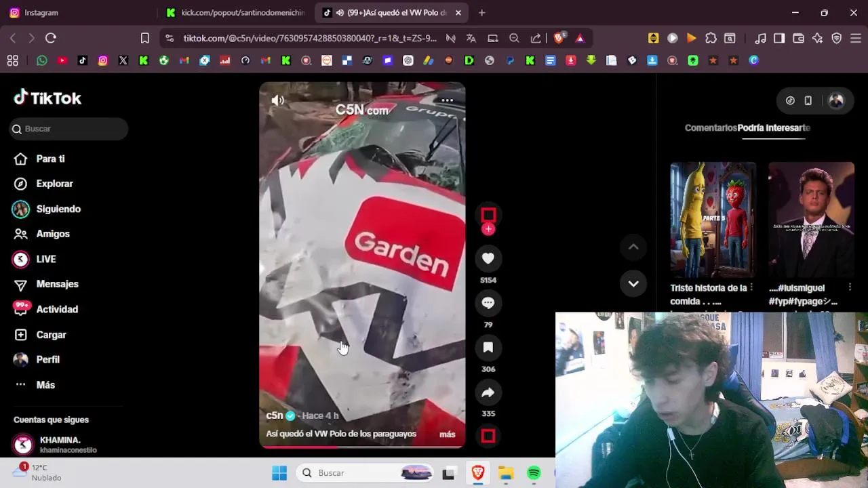Open the Instagram bookmark icon

click(x=103, y=60)
